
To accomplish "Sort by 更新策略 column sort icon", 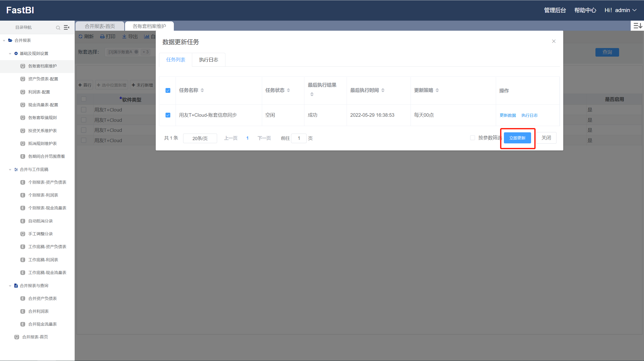I will [437, 90].
